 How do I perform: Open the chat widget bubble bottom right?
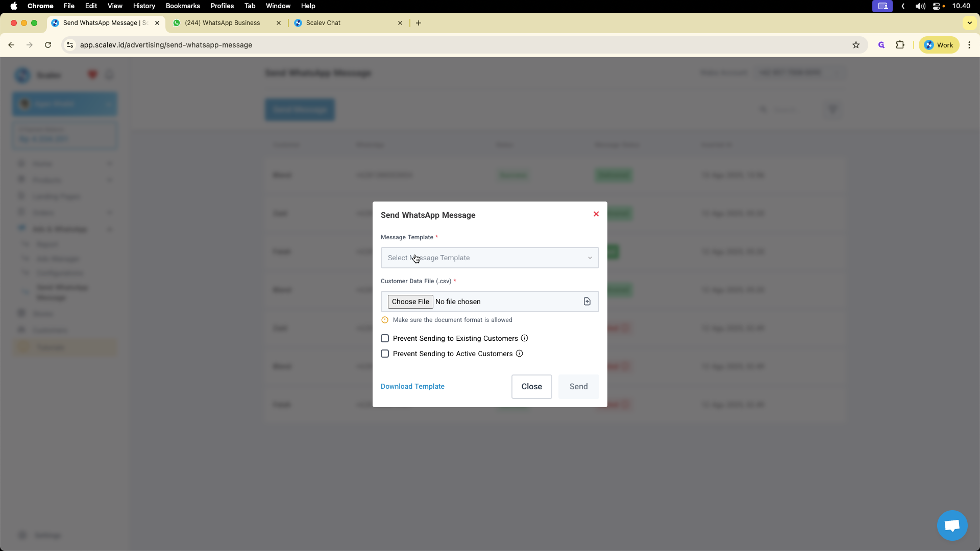951,525
